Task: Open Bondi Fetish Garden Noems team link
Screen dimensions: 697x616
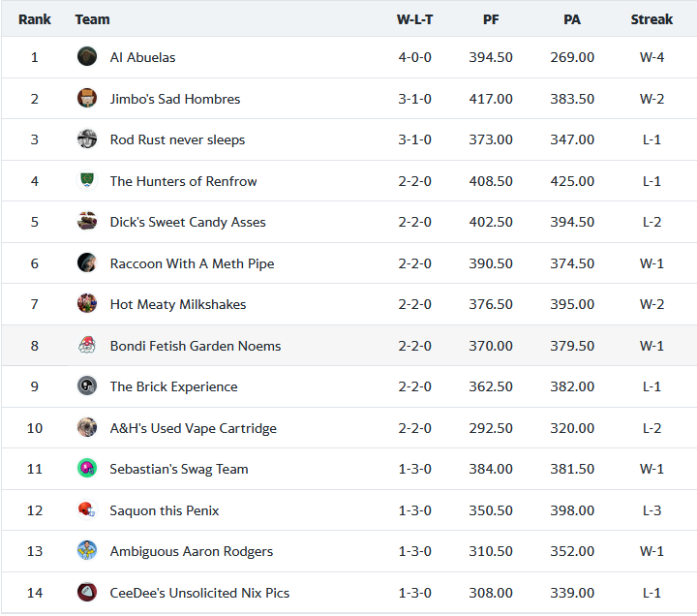Action: [x=195, y=346]
